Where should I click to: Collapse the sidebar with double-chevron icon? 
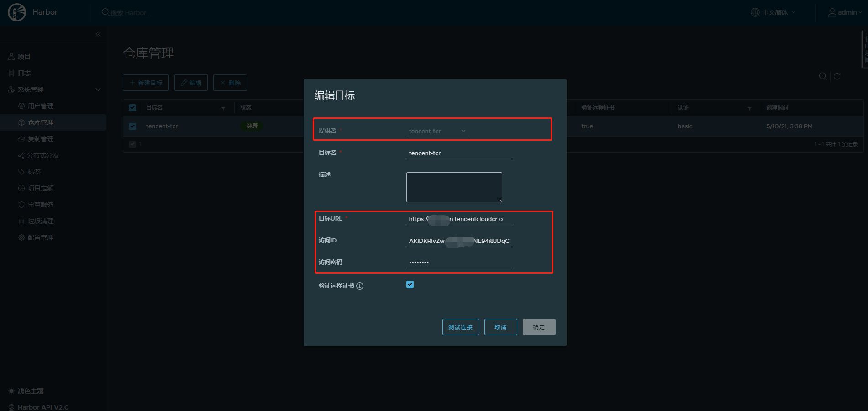[98, 34]
